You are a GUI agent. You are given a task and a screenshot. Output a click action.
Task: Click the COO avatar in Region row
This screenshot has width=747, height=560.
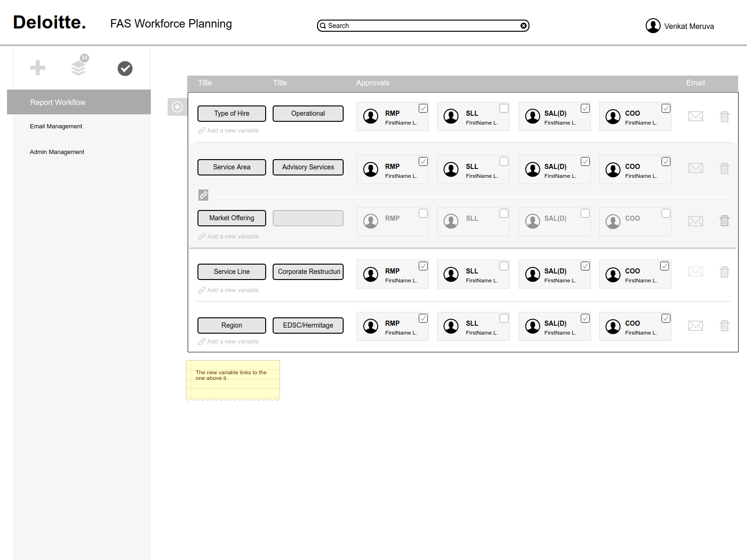click(613, 326)
